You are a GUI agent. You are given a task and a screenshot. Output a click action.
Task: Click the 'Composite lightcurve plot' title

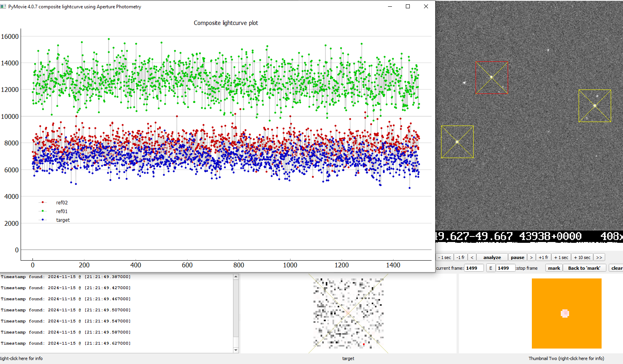pyautogui.click(x=226, y=23)
